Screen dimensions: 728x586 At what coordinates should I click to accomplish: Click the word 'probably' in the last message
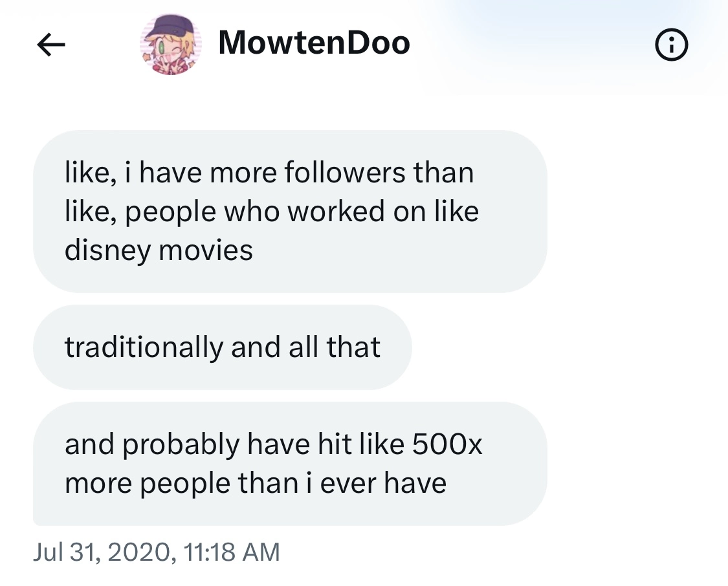pyautogui.click(x=181, y=445)
